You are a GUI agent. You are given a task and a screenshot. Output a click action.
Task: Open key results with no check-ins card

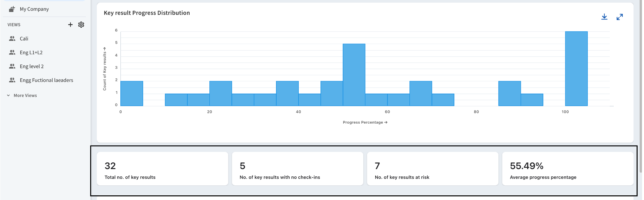point(297,169)
